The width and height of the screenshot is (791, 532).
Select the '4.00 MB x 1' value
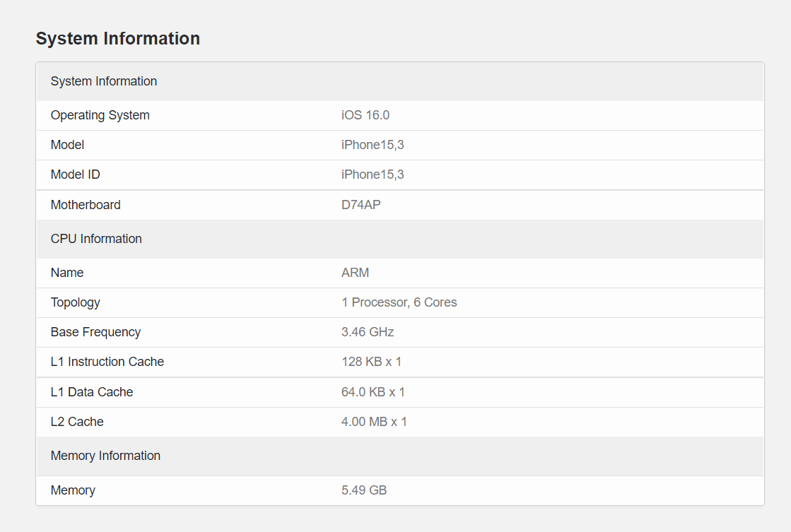coord(374,422)
